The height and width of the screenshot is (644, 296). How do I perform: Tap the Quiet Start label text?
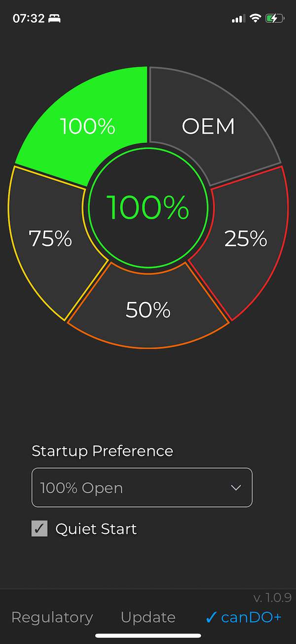97,528
